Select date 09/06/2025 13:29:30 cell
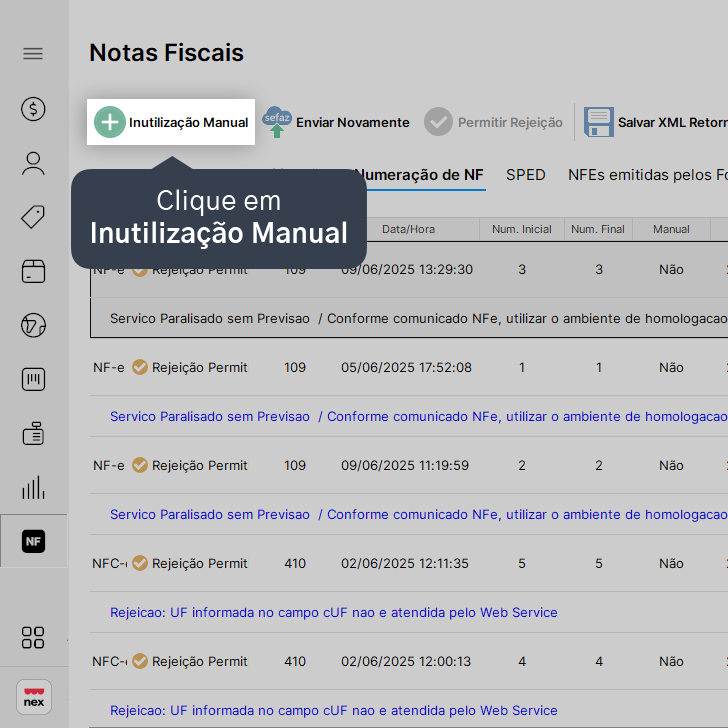728x728 pixels. click(407, 269)
